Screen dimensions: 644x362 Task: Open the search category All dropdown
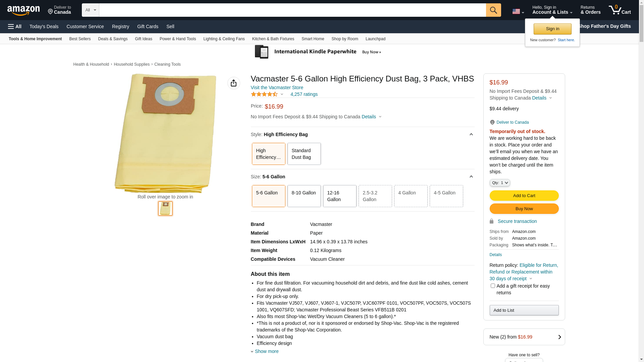click(x=91, y=10)
